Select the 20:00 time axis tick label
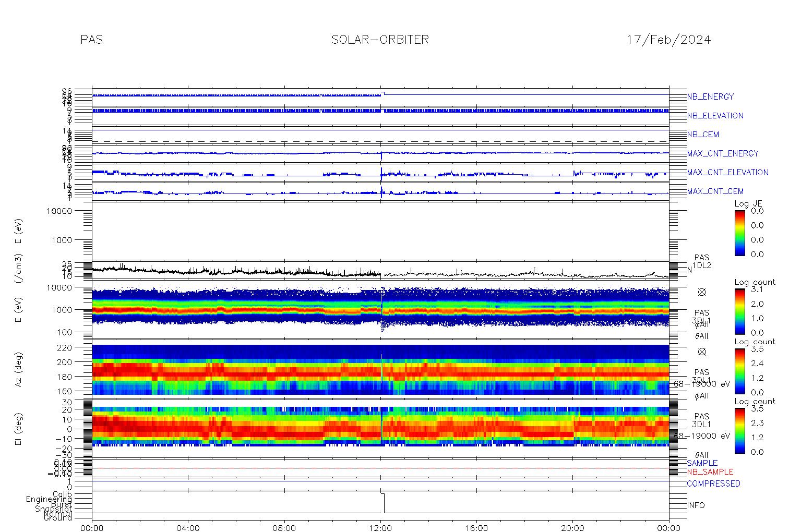 pos(572,528)
